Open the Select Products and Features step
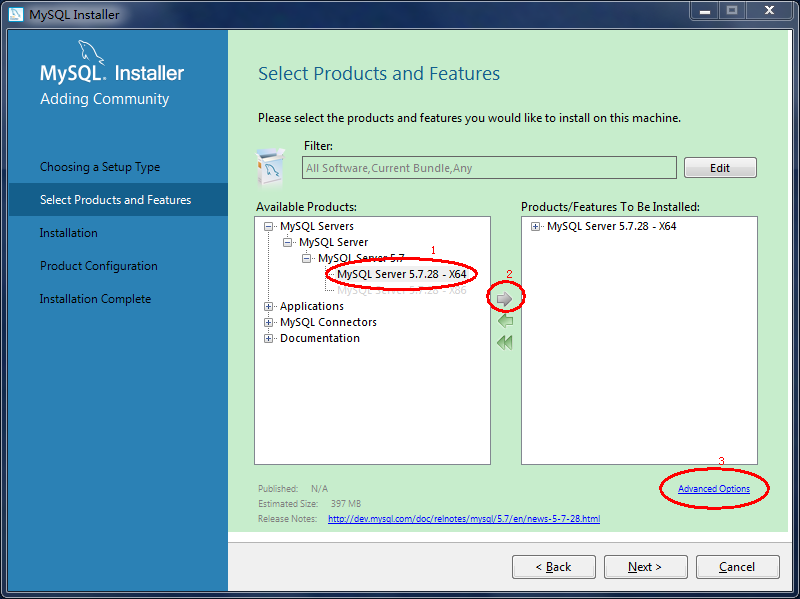 118,199
